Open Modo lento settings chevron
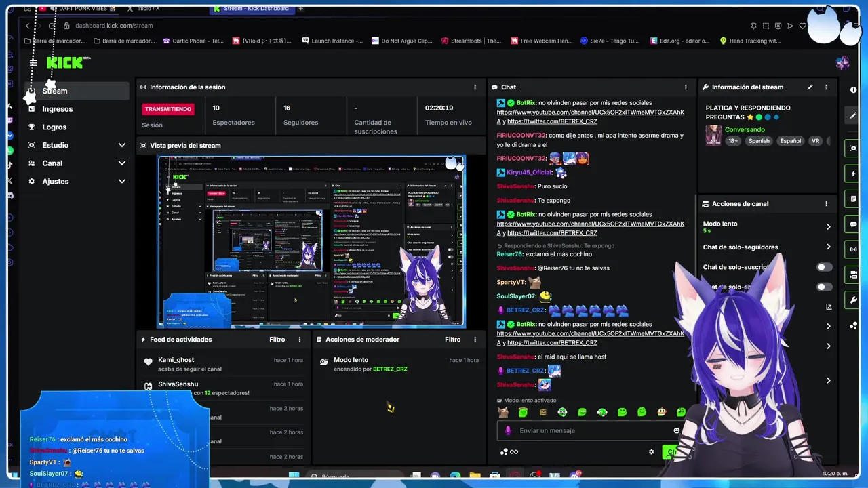Image resolution: width=868 pixels, height=488 pixels. (828, 227)
